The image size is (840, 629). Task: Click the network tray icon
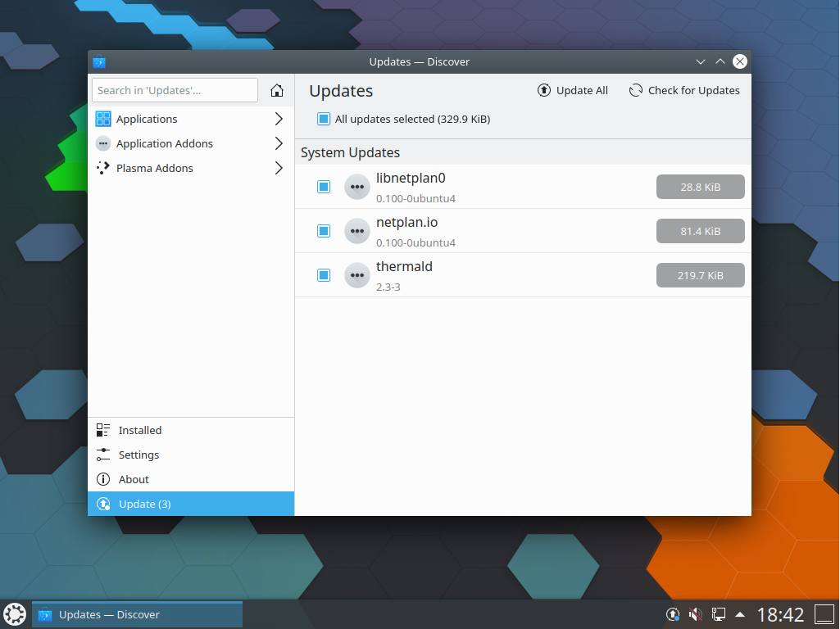(x=718, y=614)
